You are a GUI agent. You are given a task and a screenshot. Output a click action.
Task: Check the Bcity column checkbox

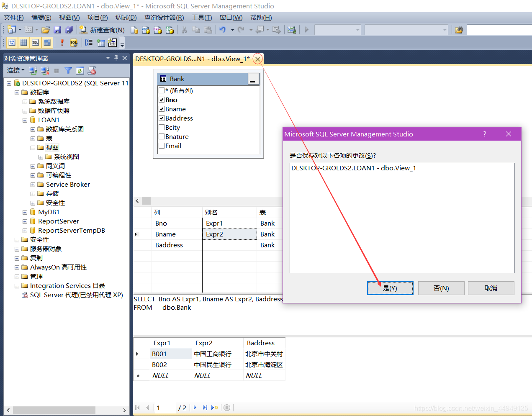pos(162,127)
